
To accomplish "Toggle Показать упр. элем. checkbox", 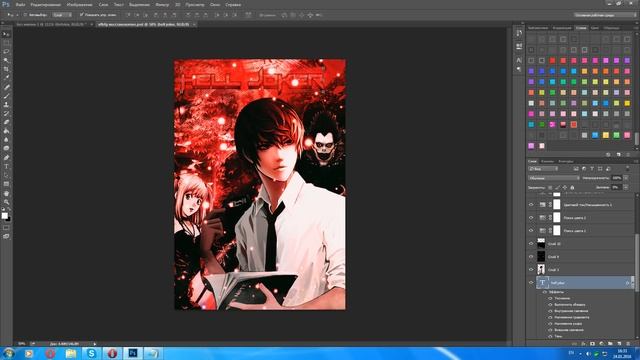I will [x=82, y=15].
